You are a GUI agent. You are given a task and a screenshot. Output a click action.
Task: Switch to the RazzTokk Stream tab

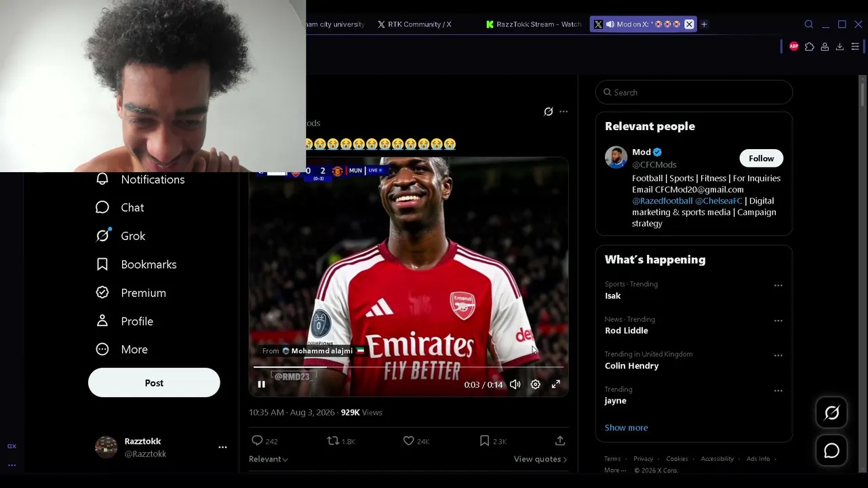534,24
